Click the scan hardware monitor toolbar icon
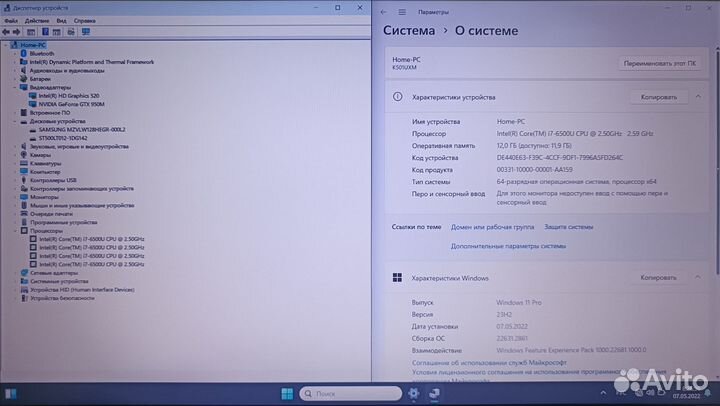This screenshot has width=720, height=406. (x=85, y=31)
